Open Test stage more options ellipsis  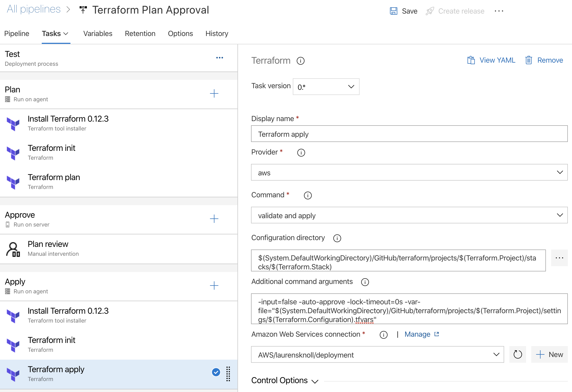click(x=219, y=58)
